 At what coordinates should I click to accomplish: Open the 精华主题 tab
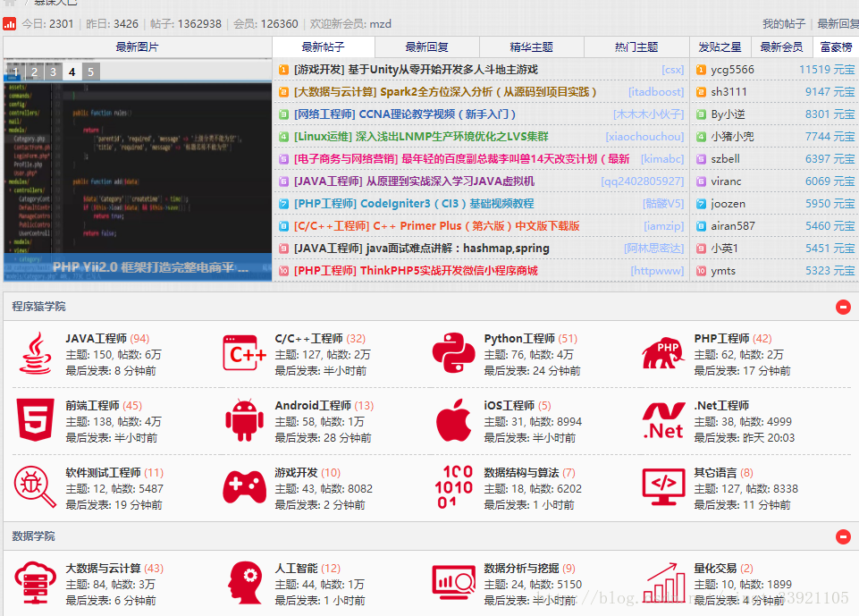[x=531, y=47]
